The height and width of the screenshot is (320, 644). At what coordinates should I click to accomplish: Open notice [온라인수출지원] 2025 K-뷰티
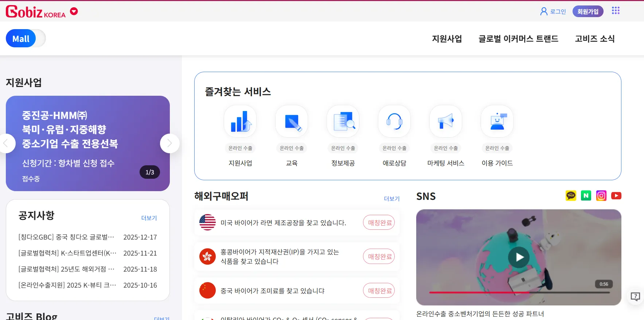(x=67, y=285)
